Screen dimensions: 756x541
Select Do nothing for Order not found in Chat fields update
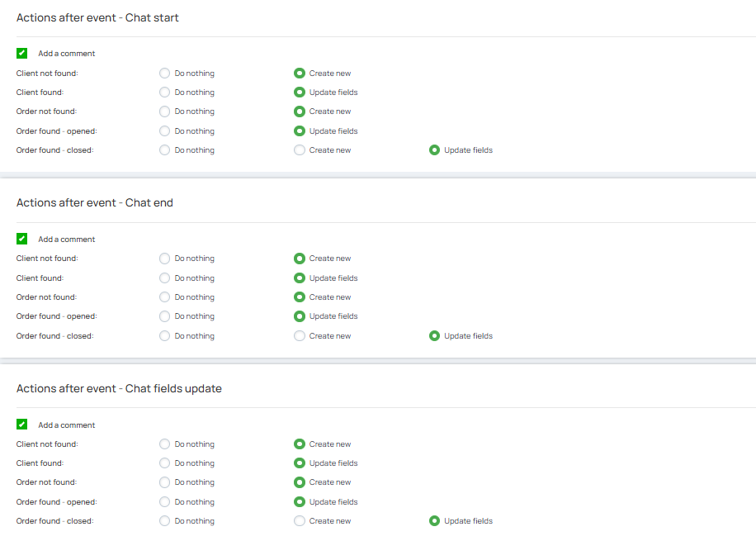tap(165, 482)
